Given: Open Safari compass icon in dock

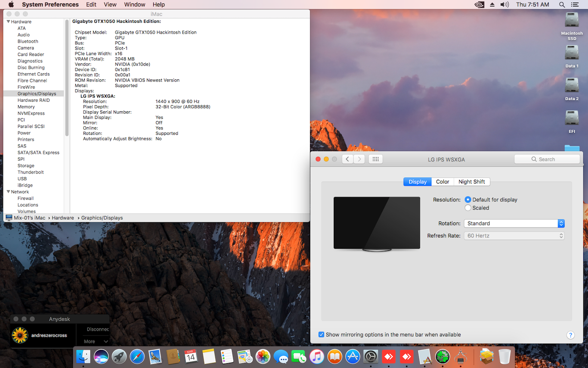Looking at the screenshot, I should tap(137, 356).
